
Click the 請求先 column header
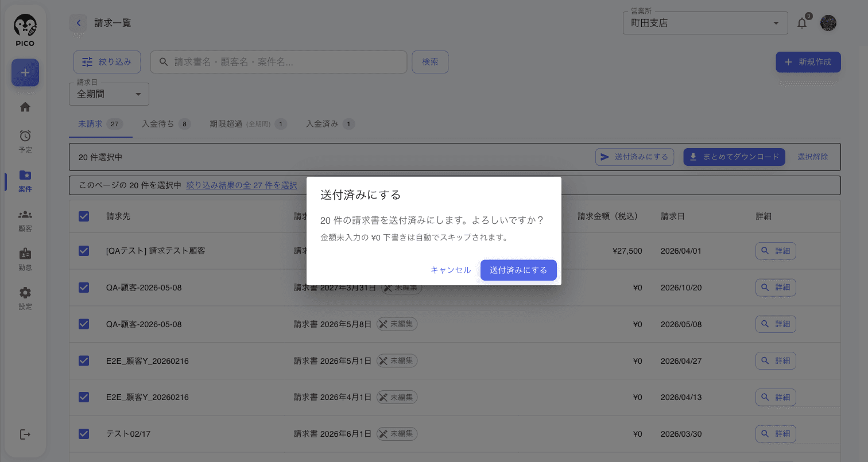[x=118, y=216]
